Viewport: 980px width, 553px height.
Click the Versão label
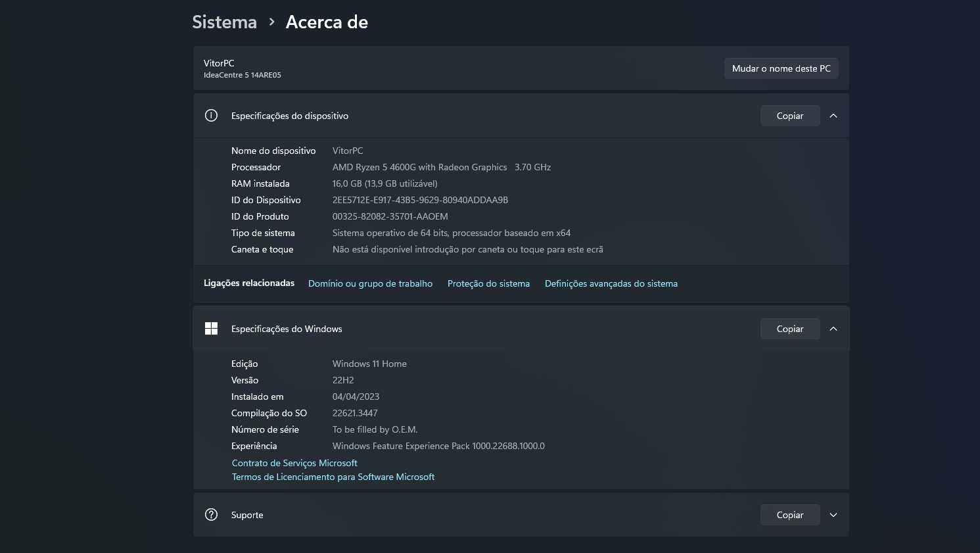coord(245,380)
